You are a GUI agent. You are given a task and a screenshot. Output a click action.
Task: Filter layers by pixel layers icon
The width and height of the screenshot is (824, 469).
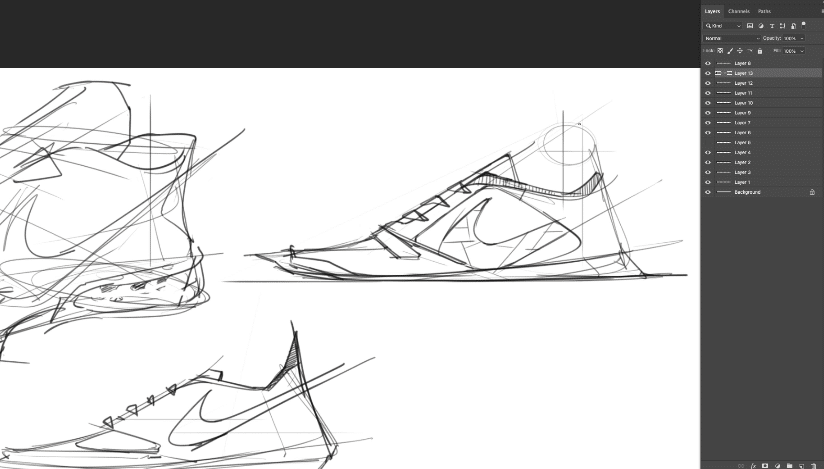(x=750, y=26)
